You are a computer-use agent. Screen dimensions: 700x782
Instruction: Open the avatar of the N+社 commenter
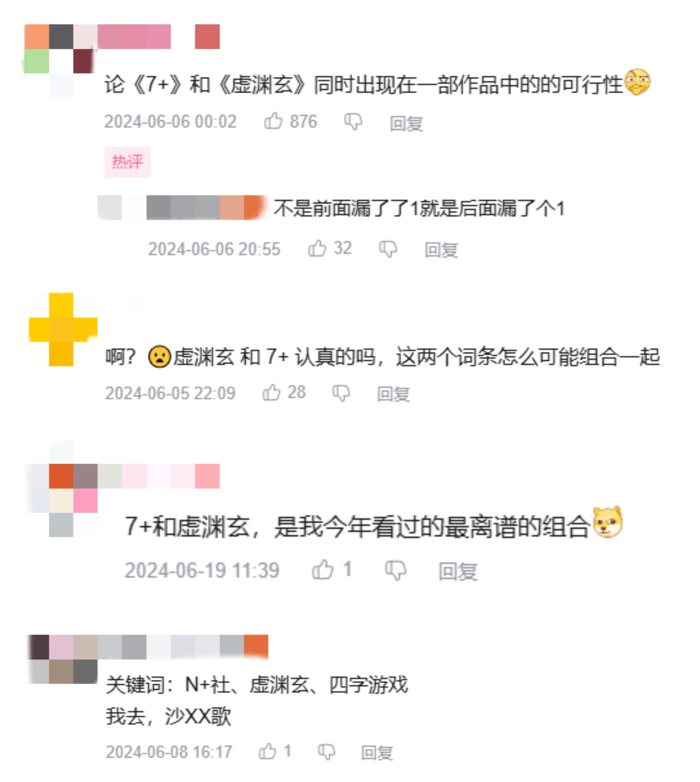pos(63,659)
